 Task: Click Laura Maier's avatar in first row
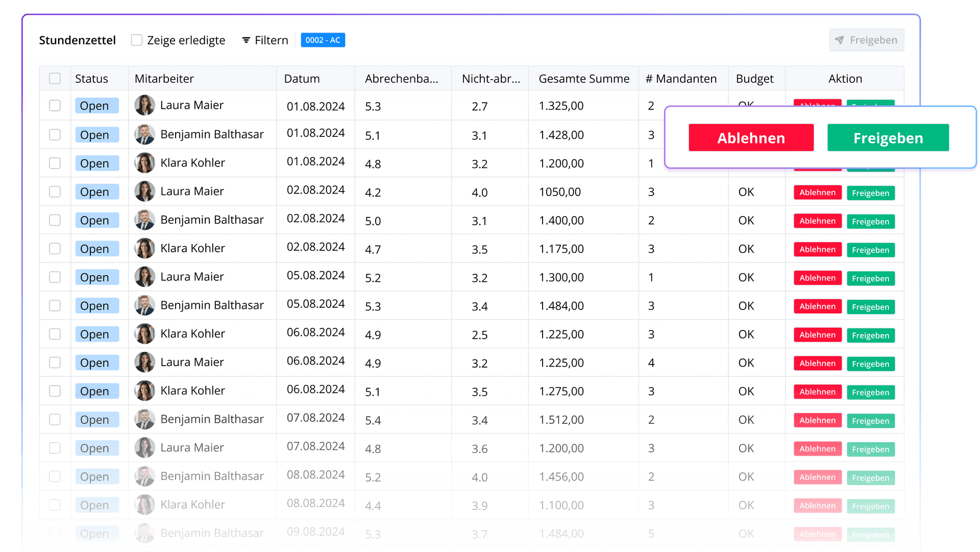(x=144, y=105)
